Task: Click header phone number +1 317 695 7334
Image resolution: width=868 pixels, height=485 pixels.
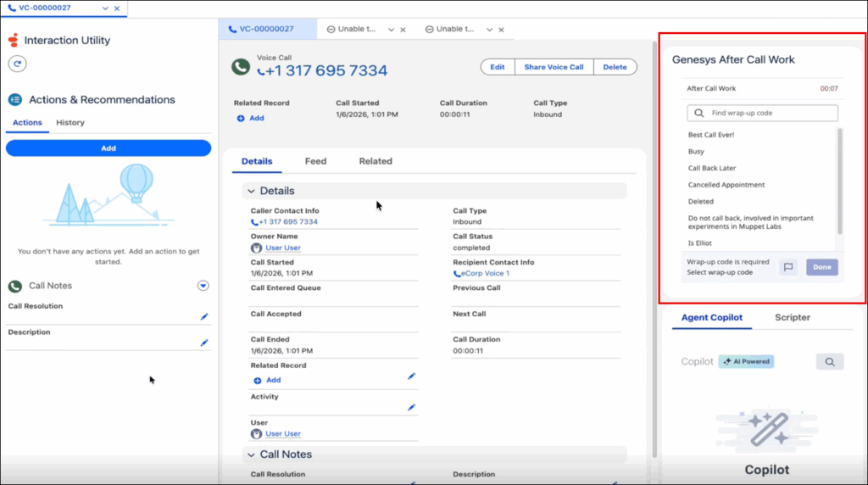Action: (326, 71)
